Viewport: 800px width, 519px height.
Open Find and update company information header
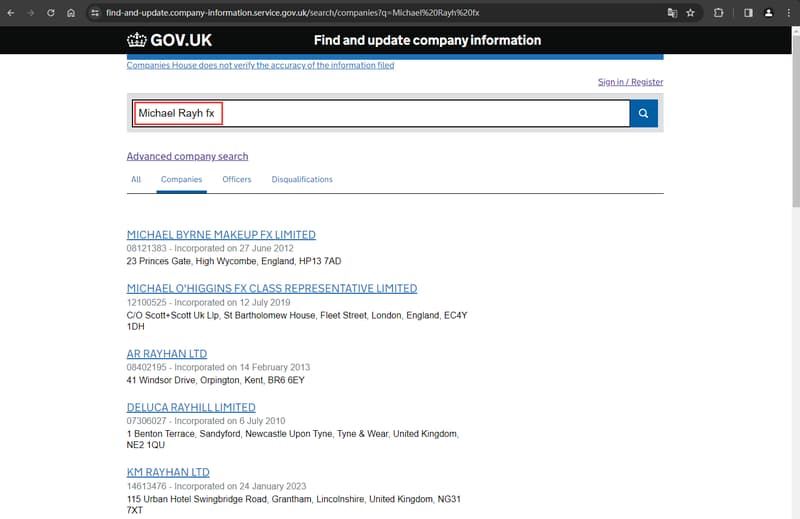click(428, 40)
